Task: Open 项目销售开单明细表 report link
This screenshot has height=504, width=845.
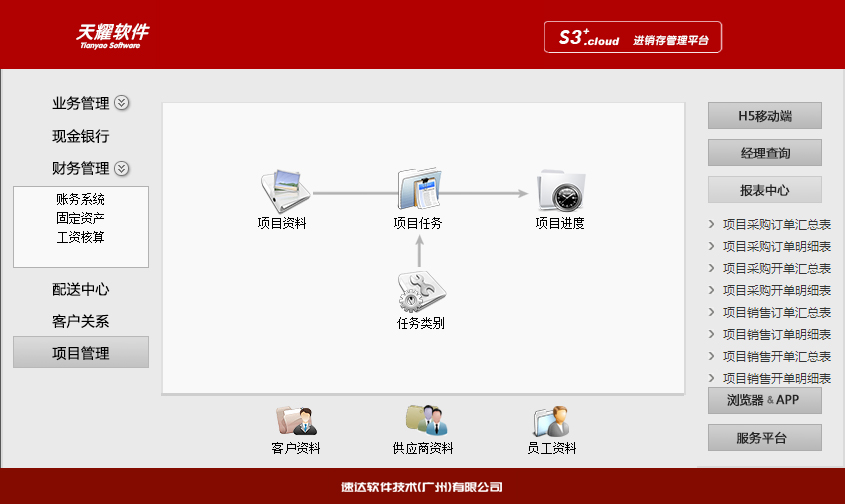Action: [776, 378]
